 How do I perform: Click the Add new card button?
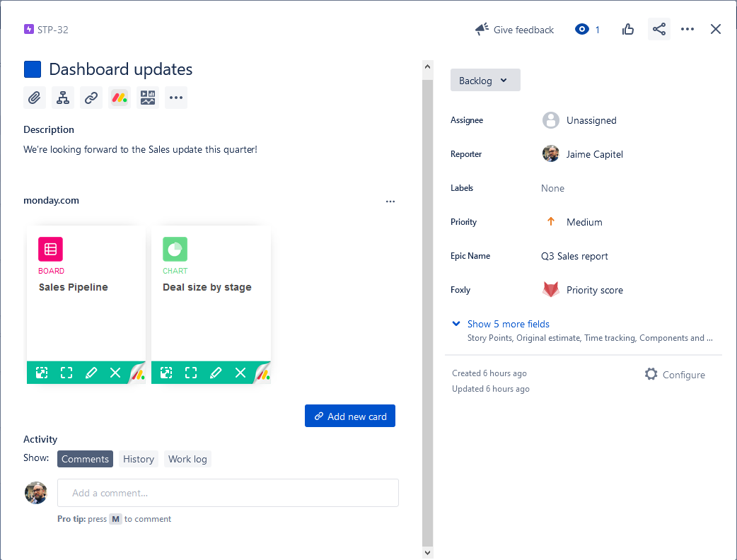[349, 416]
